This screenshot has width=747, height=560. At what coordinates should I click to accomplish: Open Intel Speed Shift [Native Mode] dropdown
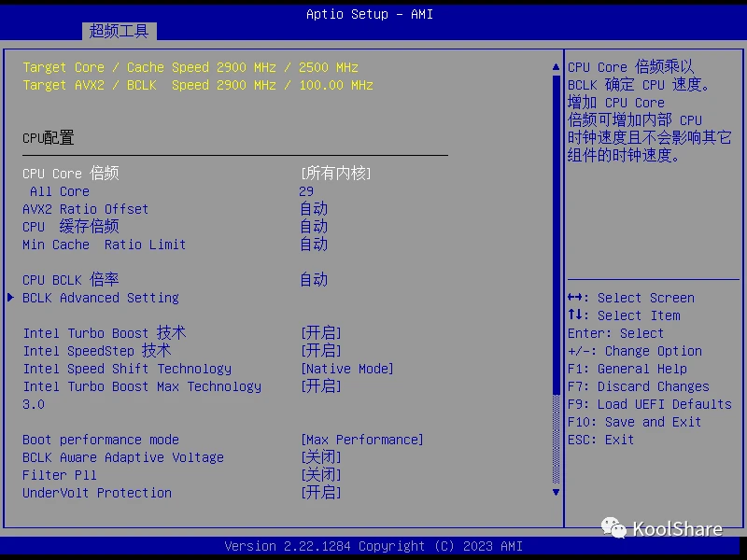[x=346, y=369]
